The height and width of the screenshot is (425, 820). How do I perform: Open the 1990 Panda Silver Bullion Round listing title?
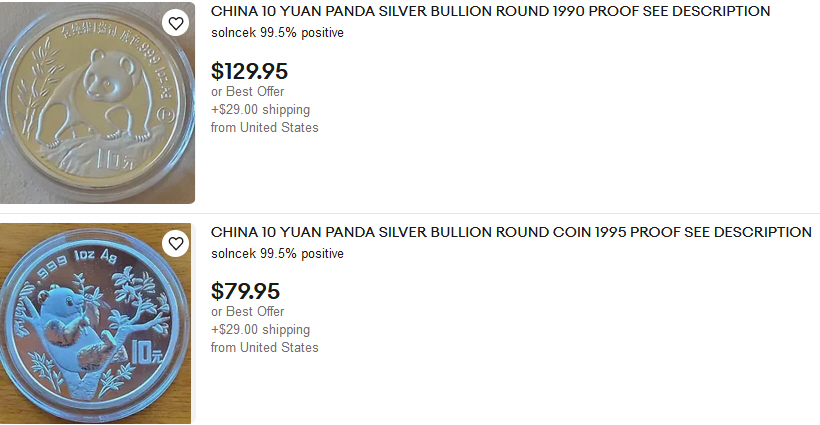490,11
